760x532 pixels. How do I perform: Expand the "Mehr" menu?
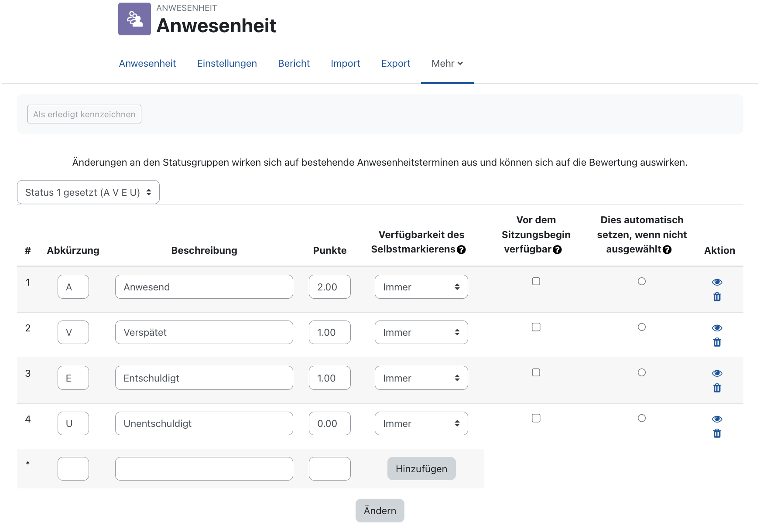(x=447, y=63)
